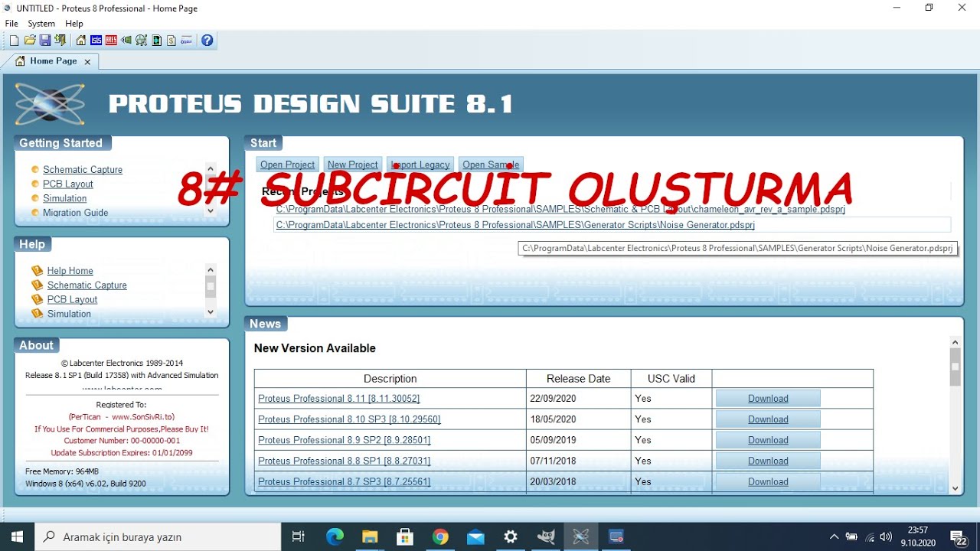Open the Help menu
Viewport: 980px width, 551px height.
tap(74, 24)
